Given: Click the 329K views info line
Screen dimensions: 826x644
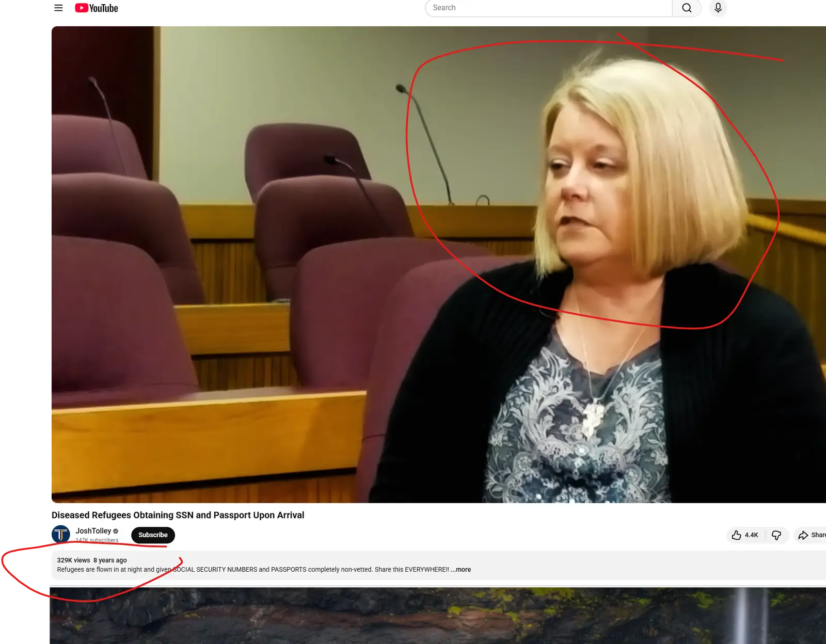Looking at the screenshot, I should point(92,560).
